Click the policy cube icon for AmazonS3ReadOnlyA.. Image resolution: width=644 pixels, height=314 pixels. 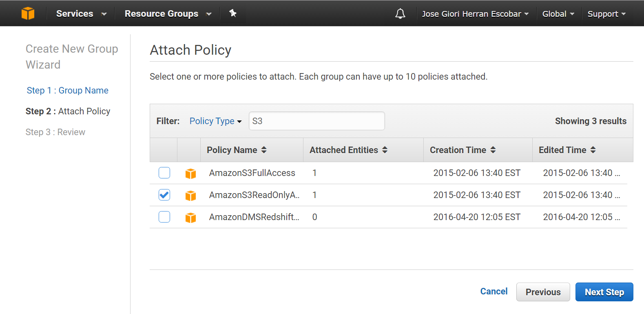tap(190, 196)
